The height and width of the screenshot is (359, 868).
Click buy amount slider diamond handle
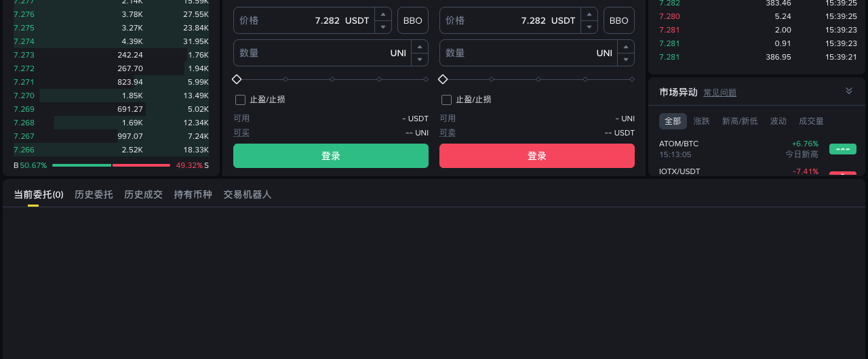pos(237,79)
